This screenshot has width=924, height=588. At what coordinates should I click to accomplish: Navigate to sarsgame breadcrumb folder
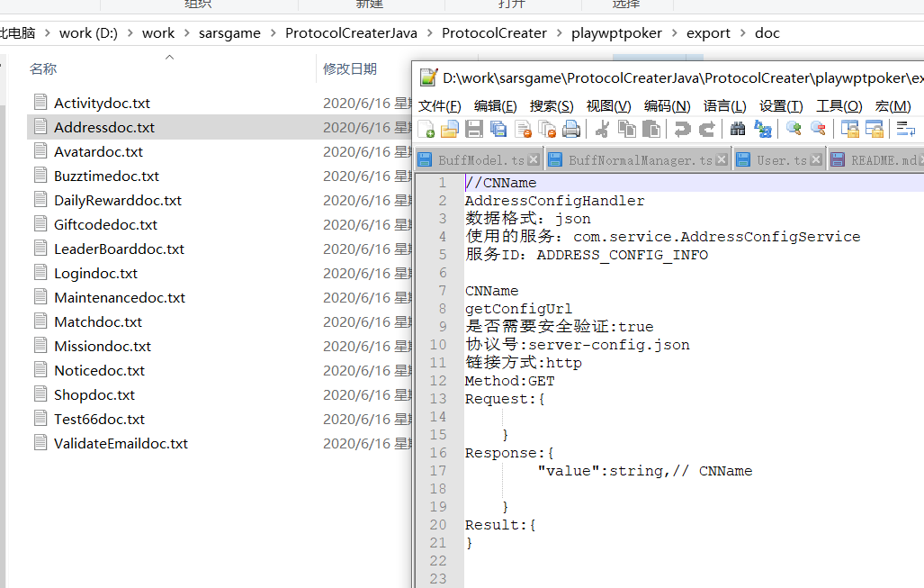coord(229,33)
